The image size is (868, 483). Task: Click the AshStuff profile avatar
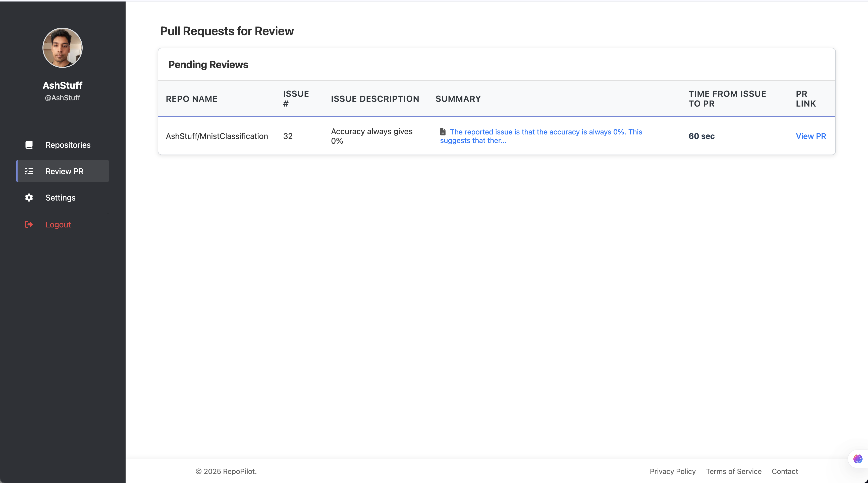[62, 48]
